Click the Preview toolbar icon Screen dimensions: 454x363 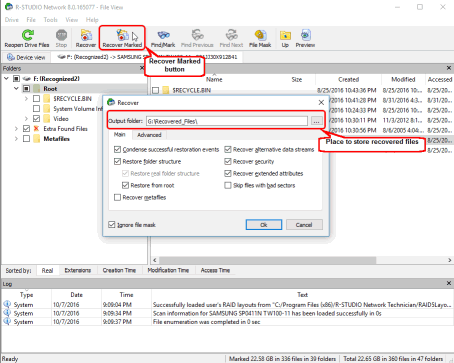pos(305,35)
